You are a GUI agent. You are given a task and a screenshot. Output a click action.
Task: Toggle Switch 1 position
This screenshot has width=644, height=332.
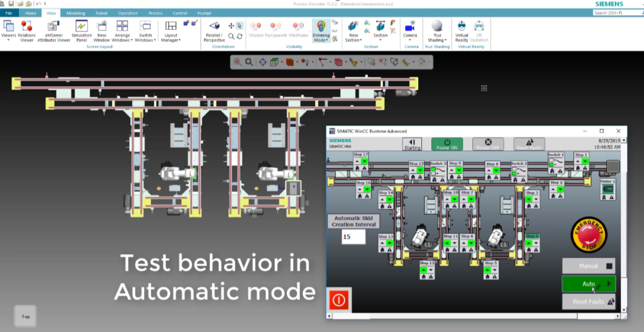click(557, 162)
